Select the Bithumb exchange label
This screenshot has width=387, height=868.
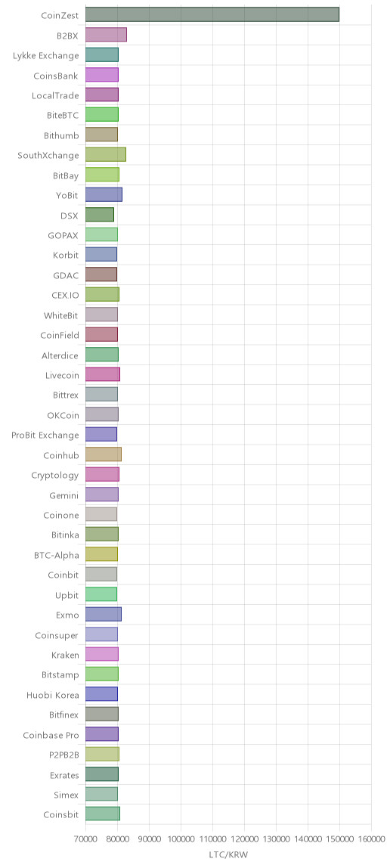pos(61,135)
